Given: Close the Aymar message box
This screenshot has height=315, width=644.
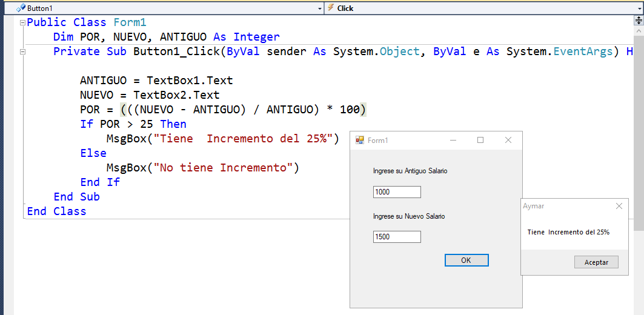Looking at the screenshot, I should coord(619,206).
